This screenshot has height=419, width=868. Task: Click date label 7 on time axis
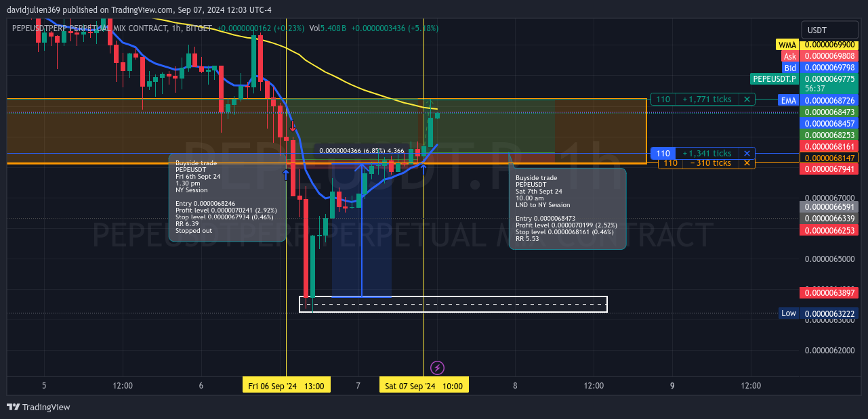click(358, 386)
